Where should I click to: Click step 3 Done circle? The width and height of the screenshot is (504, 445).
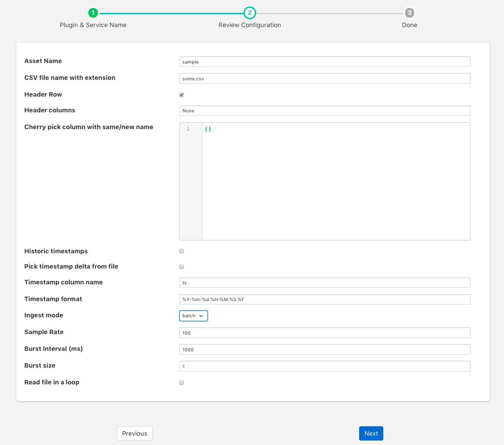[x=409, y=13]
